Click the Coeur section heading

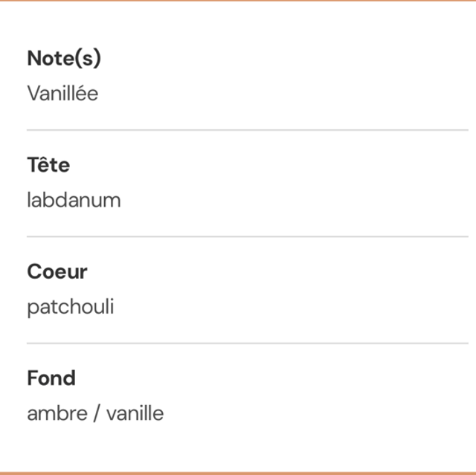point(57,271)
